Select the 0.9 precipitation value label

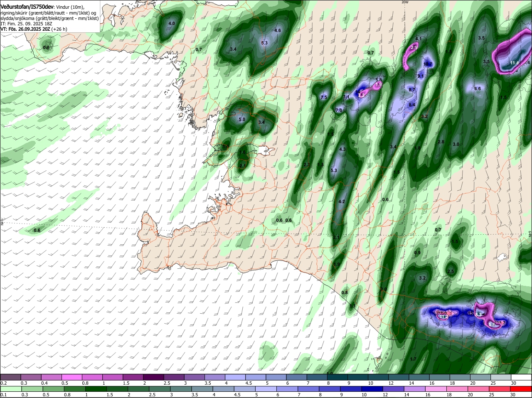417,253
